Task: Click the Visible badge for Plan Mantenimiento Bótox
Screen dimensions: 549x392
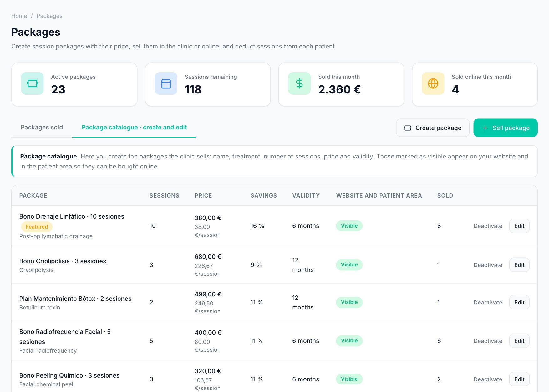Action: 349,302
